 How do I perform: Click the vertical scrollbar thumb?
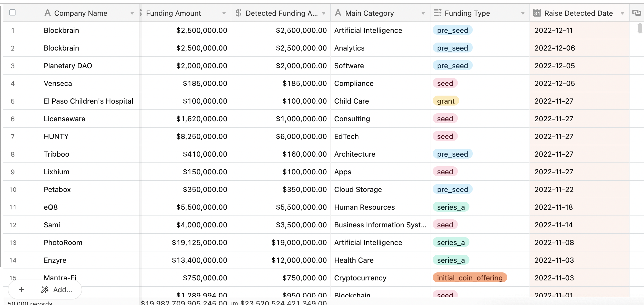click(x=640, y=28)
